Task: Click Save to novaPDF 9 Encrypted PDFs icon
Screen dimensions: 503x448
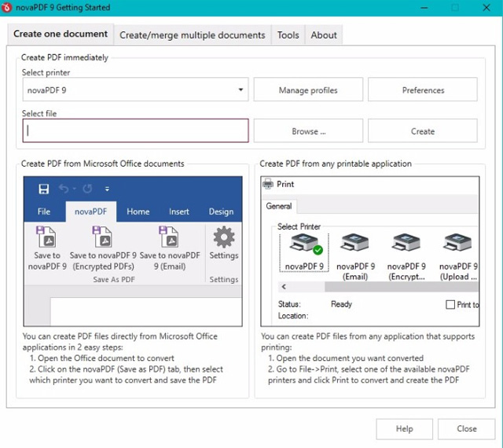Action: [103, 237]
